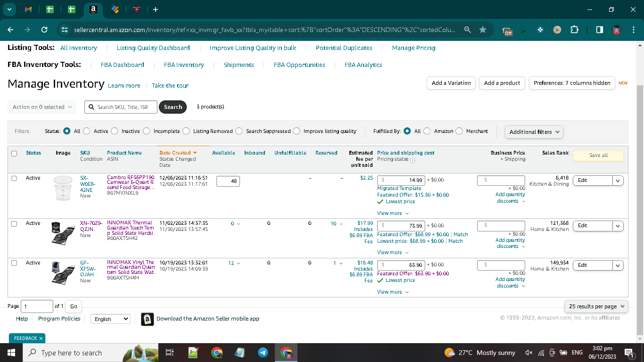
Task: Open FBA Dashboard
Action: click(123, 65)
